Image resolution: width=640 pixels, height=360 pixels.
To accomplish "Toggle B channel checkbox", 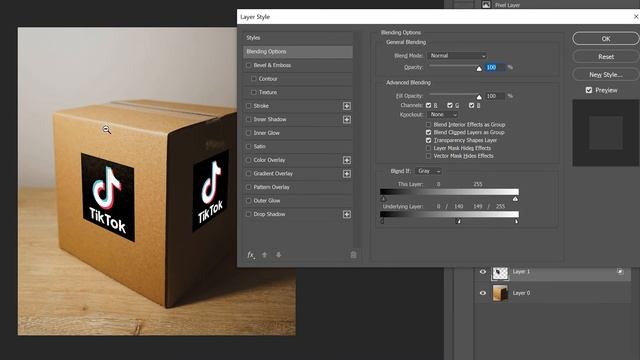I will pos(471,105).
